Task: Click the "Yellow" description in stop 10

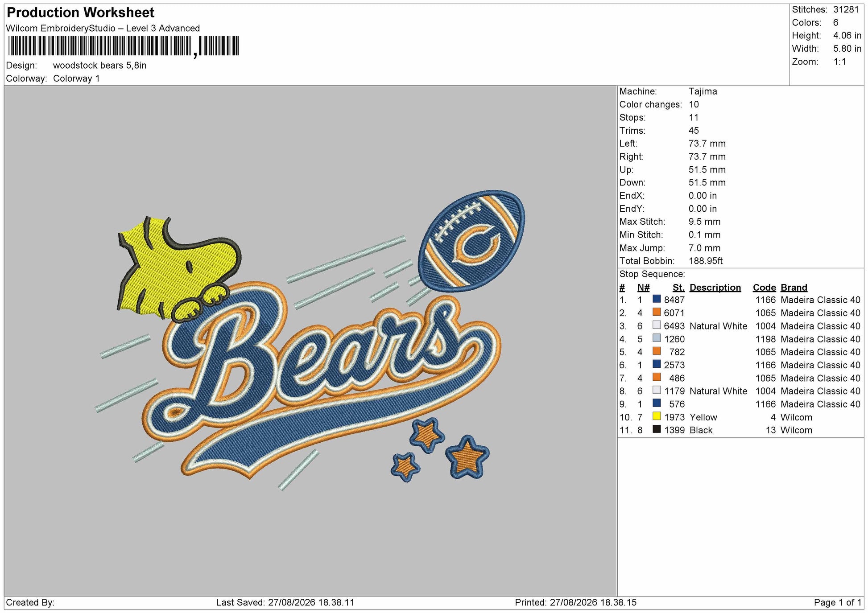Action: tap(703, 417)
